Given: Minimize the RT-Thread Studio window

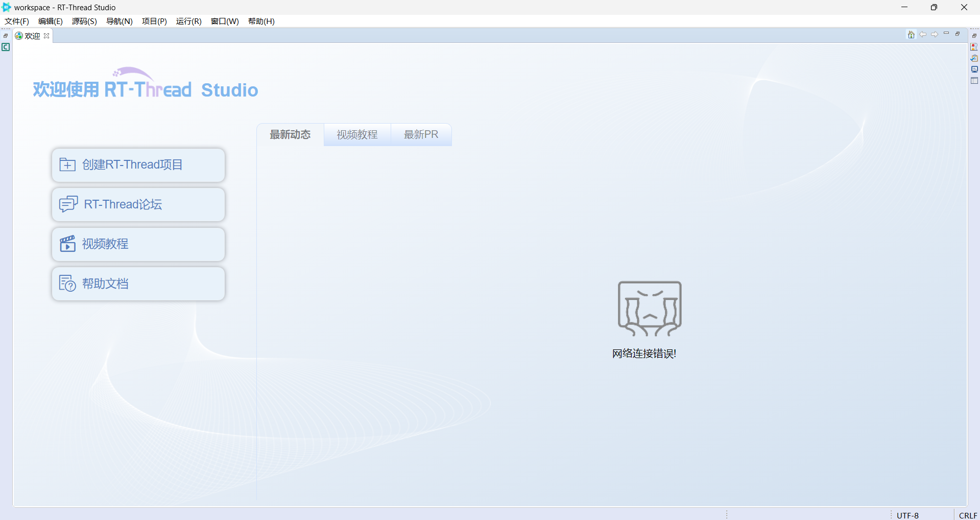Looking at the screenshot, I should pyautogui.click(x=904, y=7).
